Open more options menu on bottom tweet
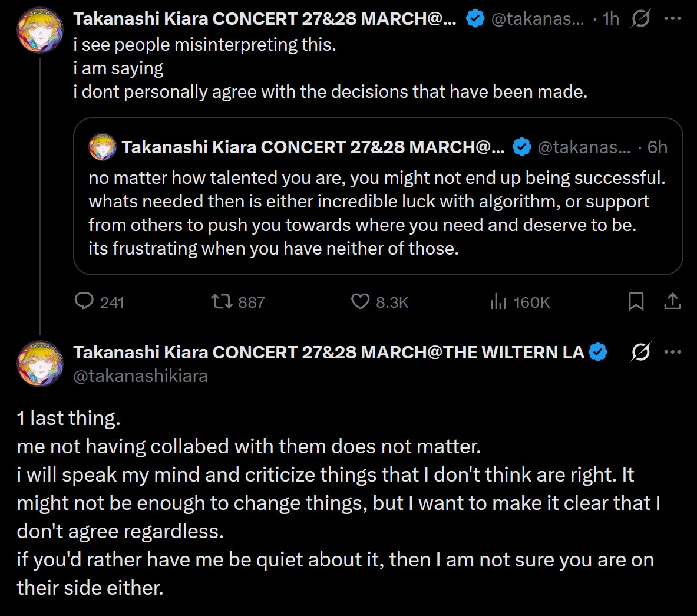 (x=672, y=353)
